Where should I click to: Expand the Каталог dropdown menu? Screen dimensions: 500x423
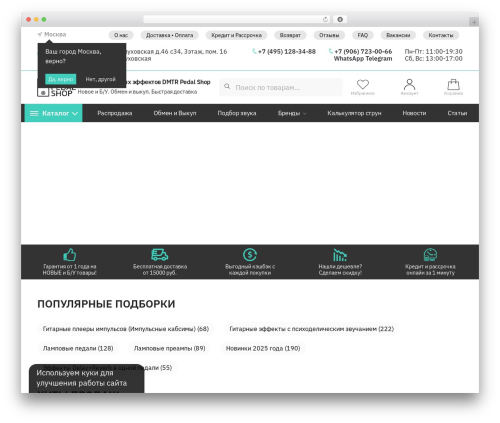point(53,113)
